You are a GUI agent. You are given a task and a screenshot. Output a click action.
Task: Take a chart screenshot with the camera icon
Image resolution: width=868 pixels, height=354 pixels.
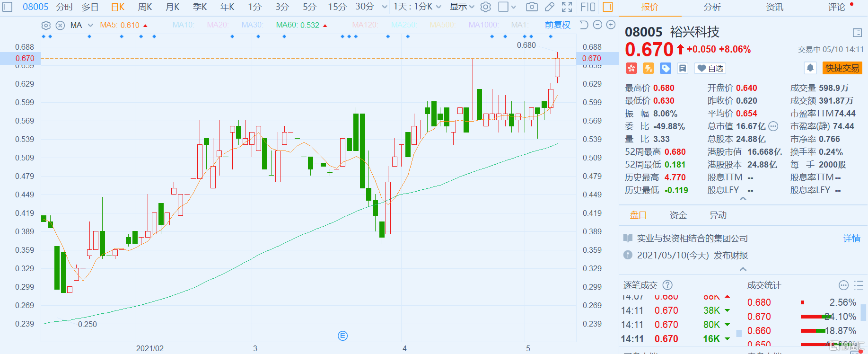tap(532, 7)
